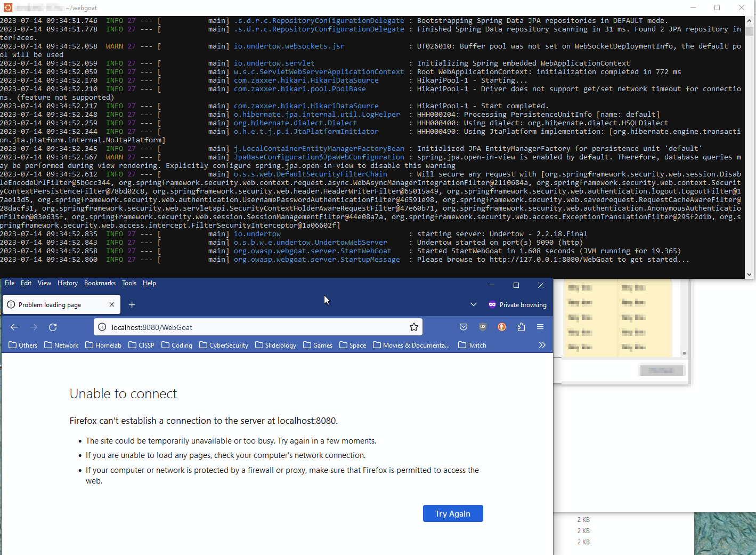Open the Others bookmarks folder
This screenshot has height=555, width=756.
point(23,345)
